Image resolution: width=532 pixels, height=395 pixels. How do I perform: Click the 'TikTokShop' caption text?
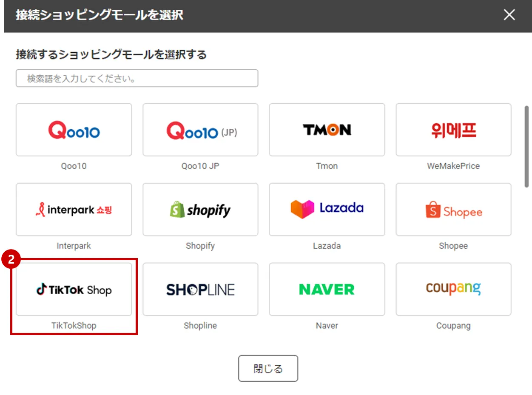pyautogui.click(x=74, y=326)
